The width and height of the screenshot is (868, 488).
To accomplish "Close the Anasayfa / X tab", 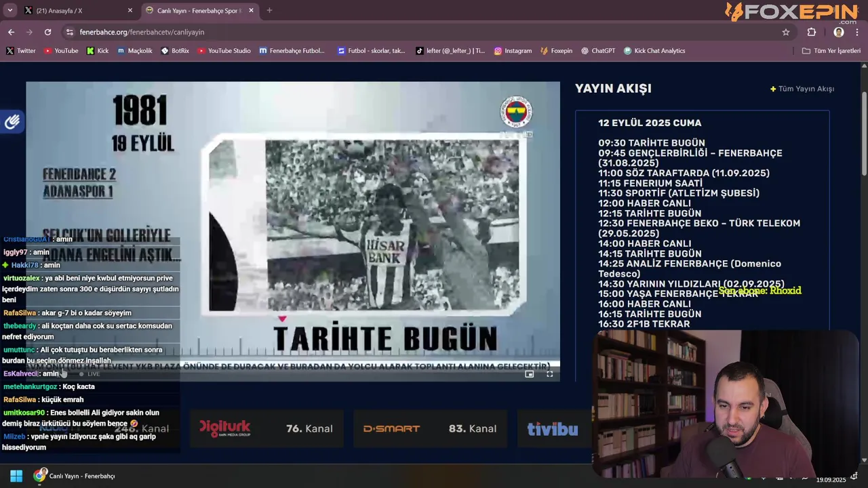I will pyautogui.click(x=130, y=10).
